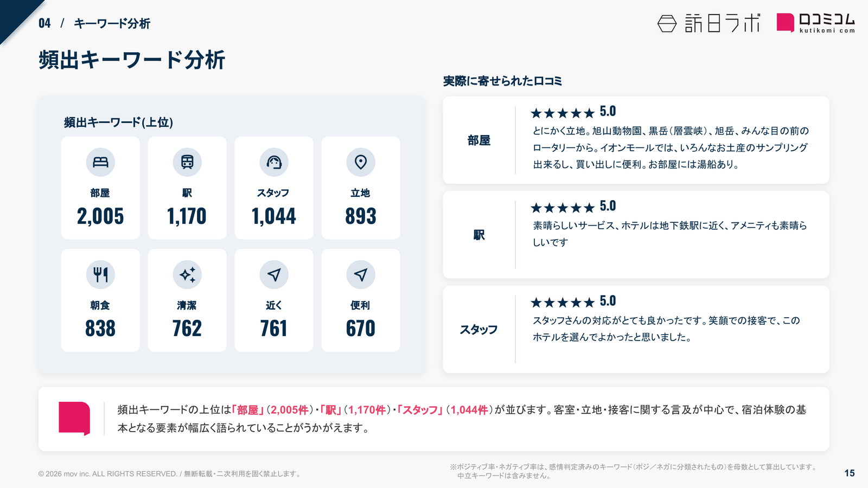The height and width of the screenshot is (488, 868).
Task: Click the 1,044 count for スタッフ
Action: (274, 216)
